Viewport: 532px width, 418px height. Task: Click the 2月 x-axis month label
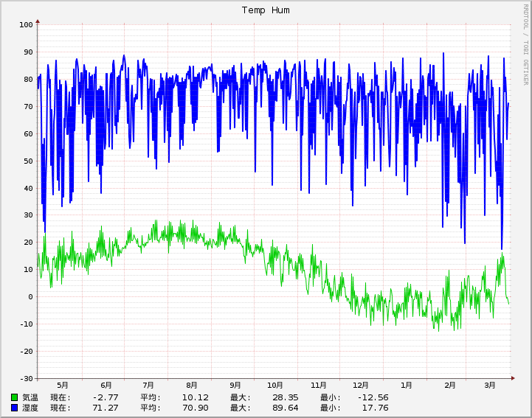point(450,385)
